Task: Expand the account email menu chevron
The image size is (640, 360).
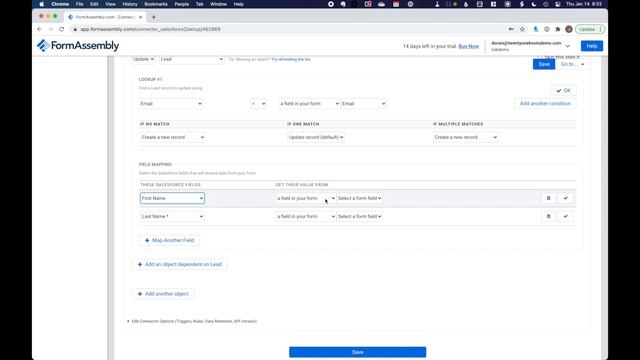Action: (x=567, y=46)
